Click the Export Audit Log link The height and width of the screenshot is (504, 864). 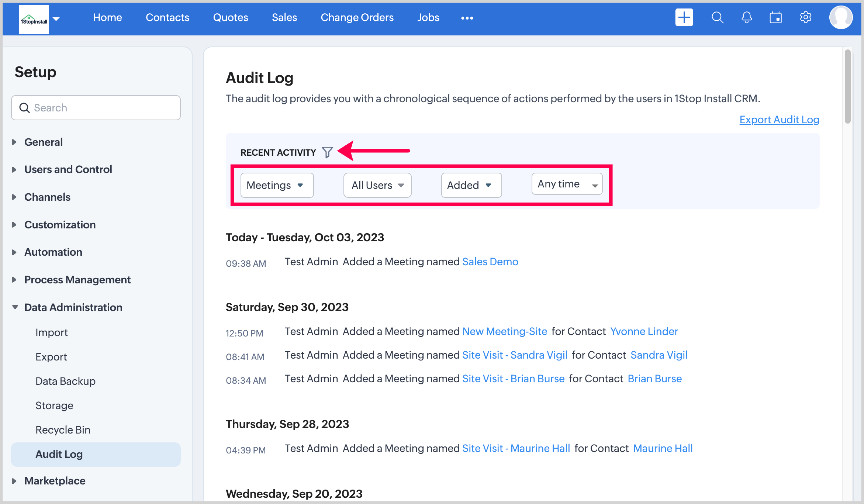779,120
